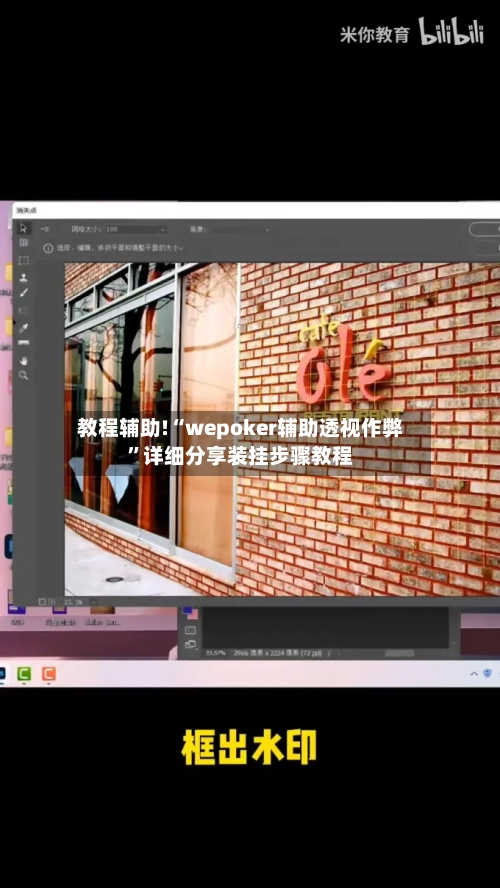The height and width of the screenshot is (888, 500).
Task: Open the zoom level dropdown in the dialog's bottom bar
Action: coord(93,601)
